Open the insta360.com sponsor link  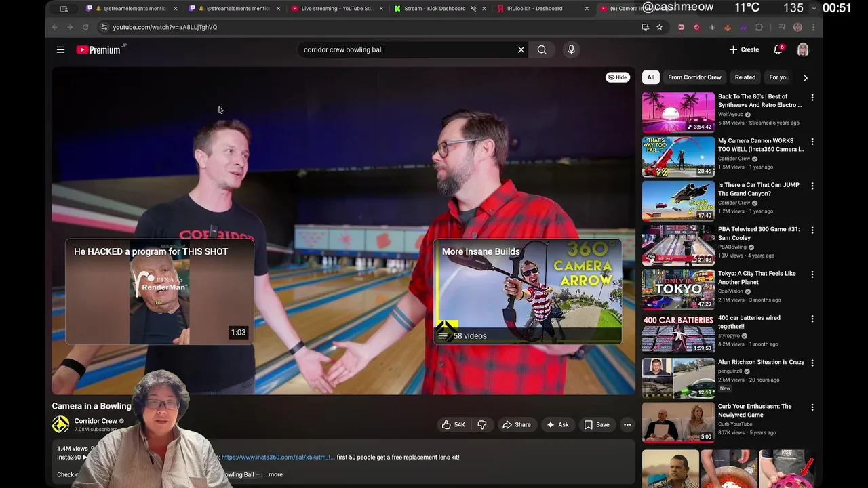point(278,457)
